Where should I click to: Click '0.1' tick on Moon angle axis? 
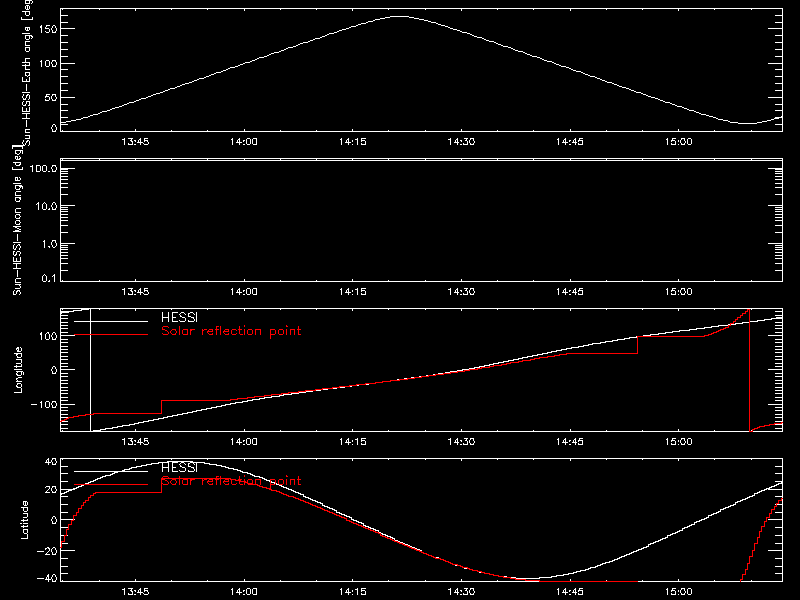(x=49, y=279)
